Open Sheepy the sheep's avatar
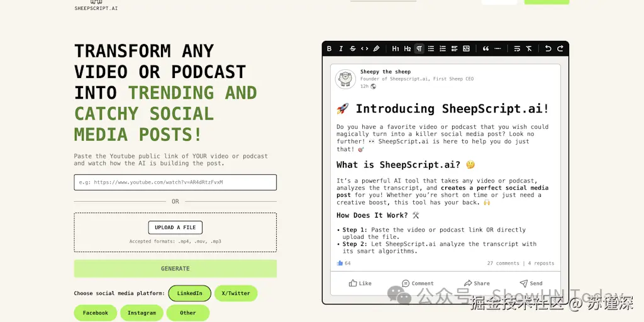 pyautogui.click(x=345, y=79)
